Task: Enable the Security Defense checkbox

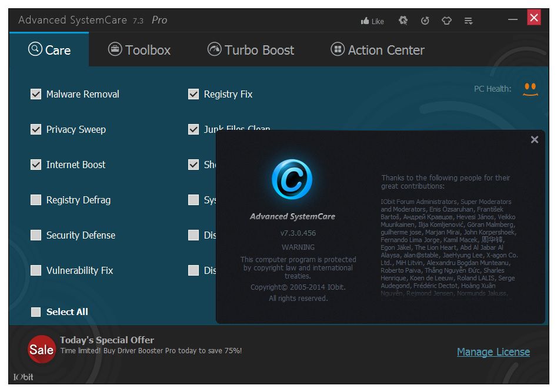Action: pyautogui.click(x=36, y=235)
